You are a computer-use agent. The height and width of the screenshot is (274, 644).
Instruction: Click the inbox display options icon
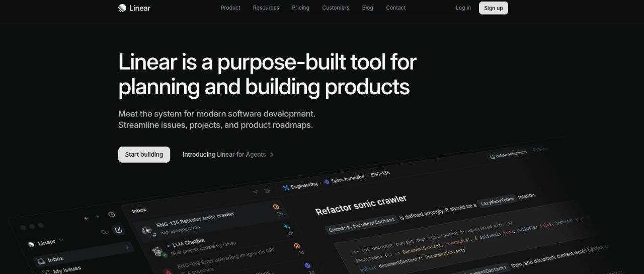[267, 190]
